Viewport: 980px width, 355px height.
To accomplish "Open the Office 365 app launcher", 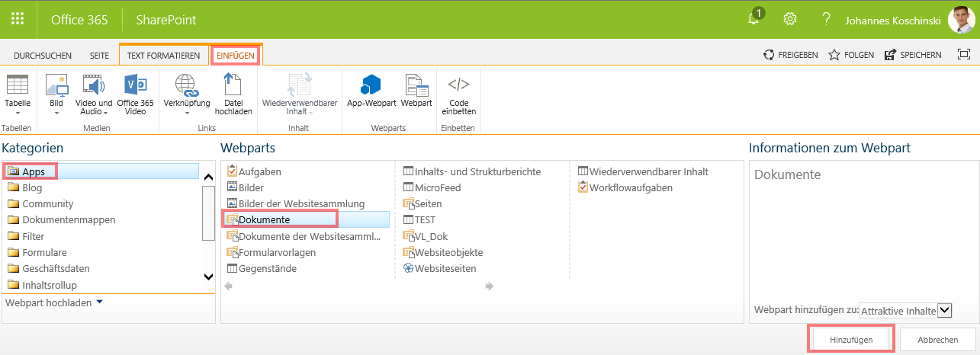I will coord(18,19).
